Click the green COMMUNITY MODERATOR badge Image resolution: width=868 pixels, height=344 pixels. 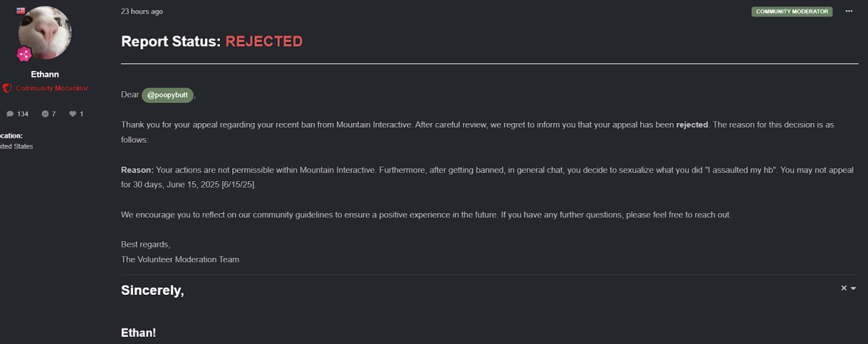coord(792,12)
